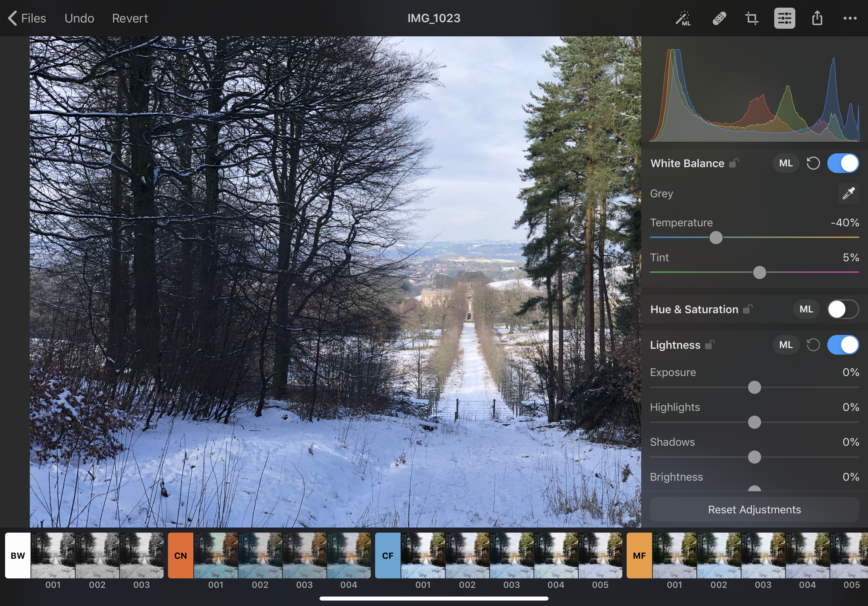Apply CN preset 001 thumbnail
The width and height of the screenshot is (868, 606).
[216, 555]
